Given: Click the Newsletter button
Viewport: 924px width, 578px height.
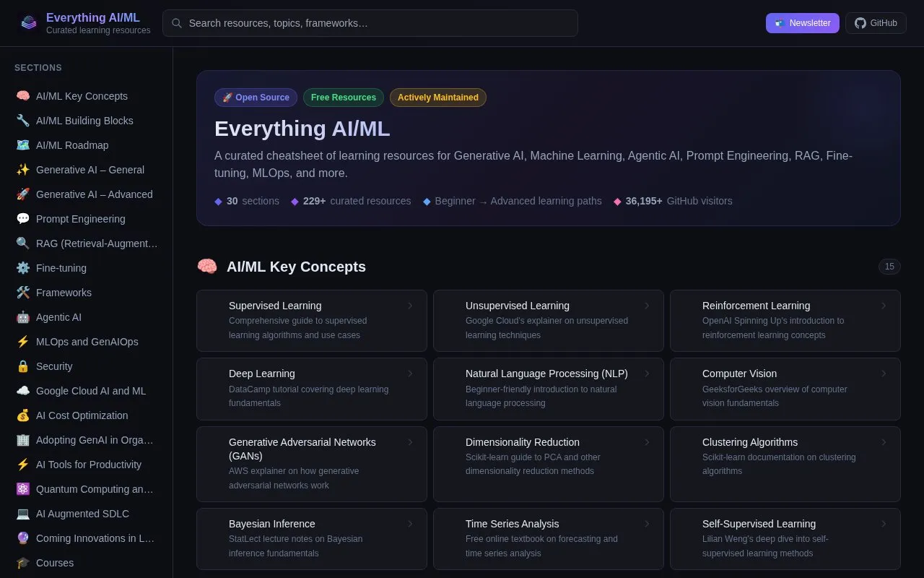Looking at the screenshot, I should click(x=803, y=23).
